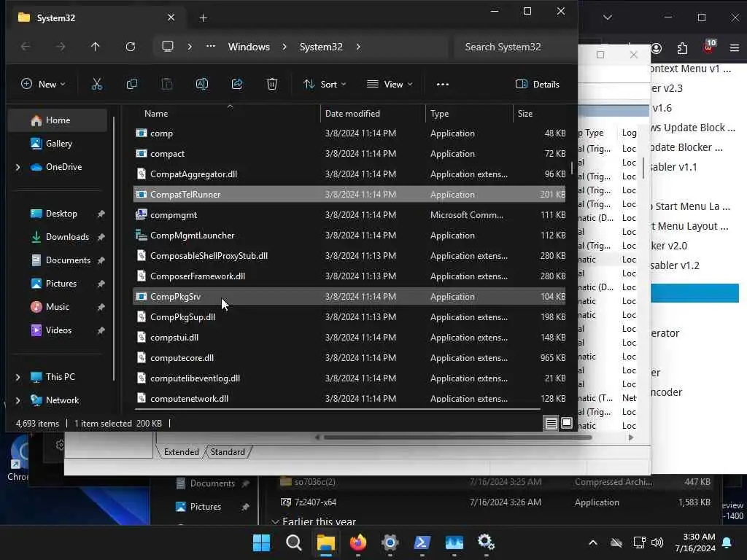Switch to the Standard tab
This screenshot has width=747, height=560.
click(228, 452)
